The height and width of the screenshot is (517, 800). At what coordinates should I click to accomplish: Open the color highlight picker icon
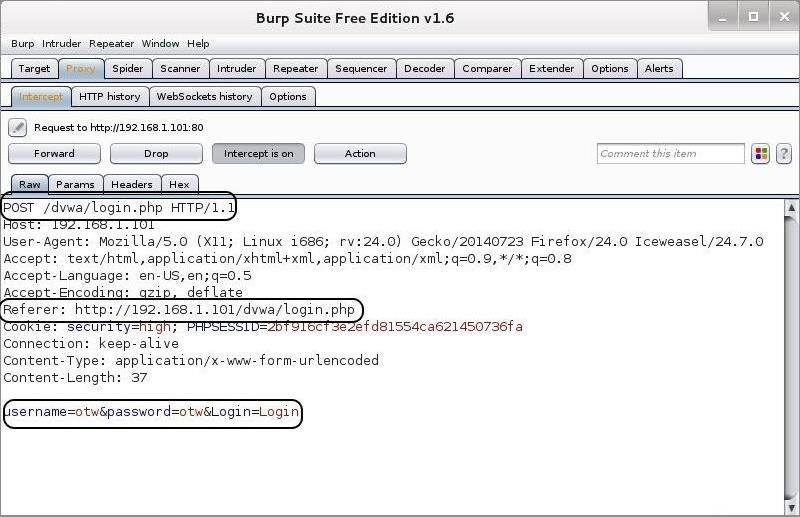760,154
